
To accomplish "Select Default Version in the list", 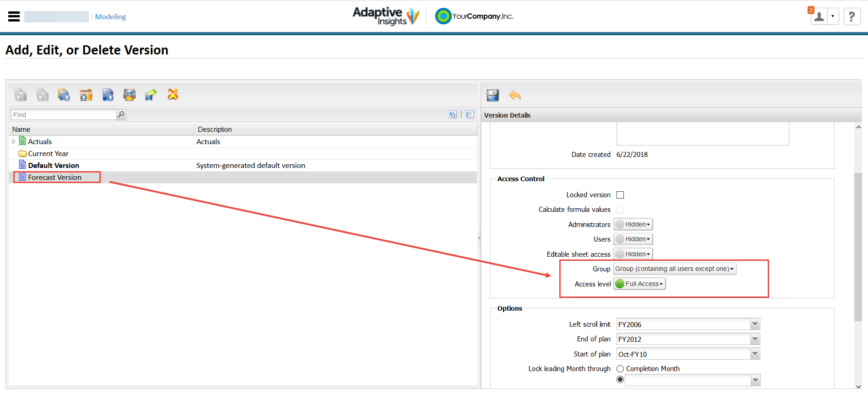I will pyautogui.click(x=54, y=165).
